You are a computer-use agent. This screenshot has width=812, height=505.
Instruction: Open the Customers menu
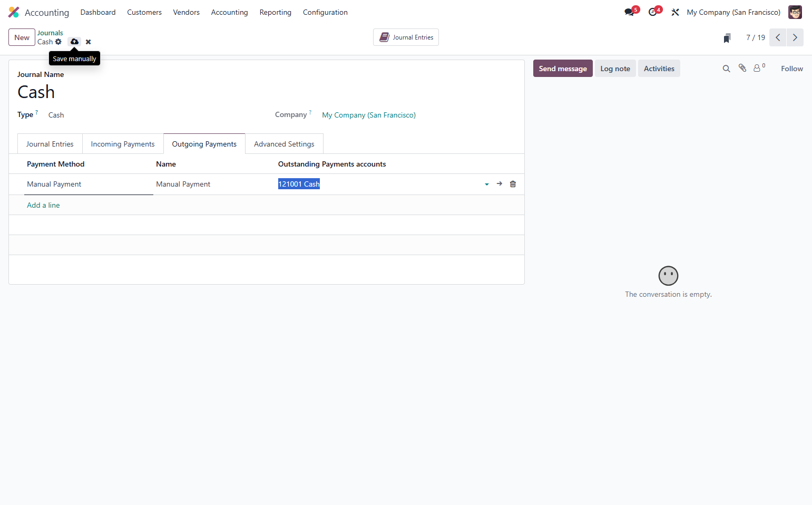[144, 12]
